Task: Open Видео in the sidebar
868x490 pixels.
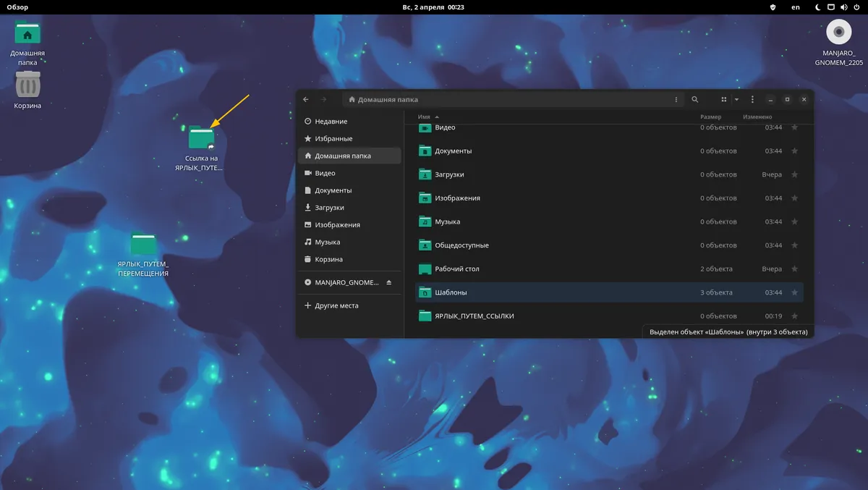Action: pyautogui.click(x=349, y=173)
